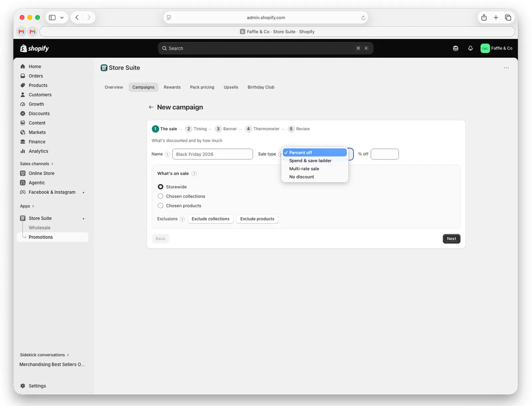The width and height of the screenshot is (532, 406).
Task: Open Settings gear at the sidebar bottom
Action: coord(23,386)
